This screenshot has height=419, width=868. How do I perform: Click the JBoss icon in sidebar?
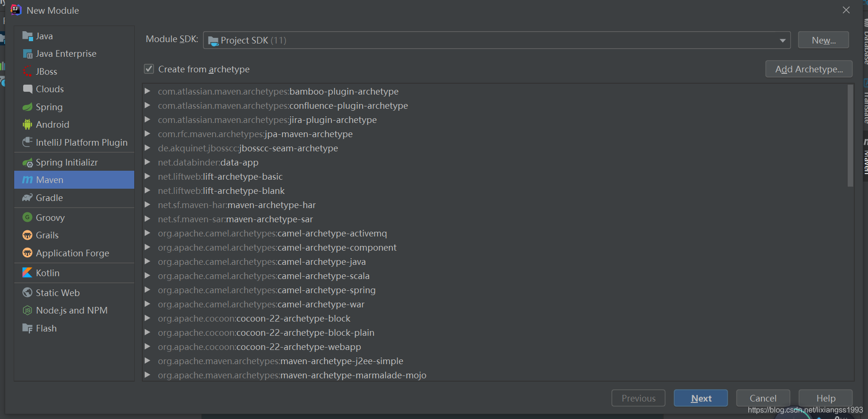(x=27, y=71)
